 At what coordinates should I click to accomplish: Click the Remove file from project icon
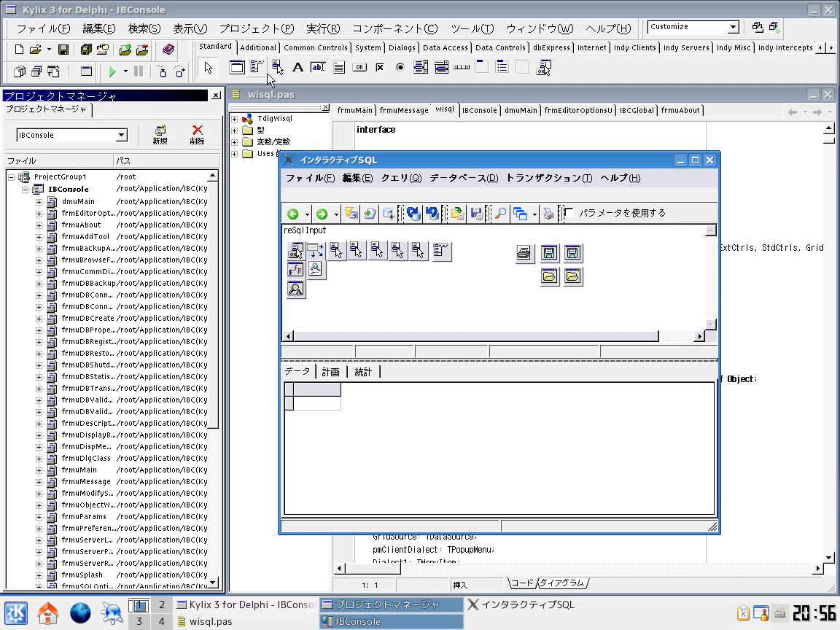tap(142, 50)
